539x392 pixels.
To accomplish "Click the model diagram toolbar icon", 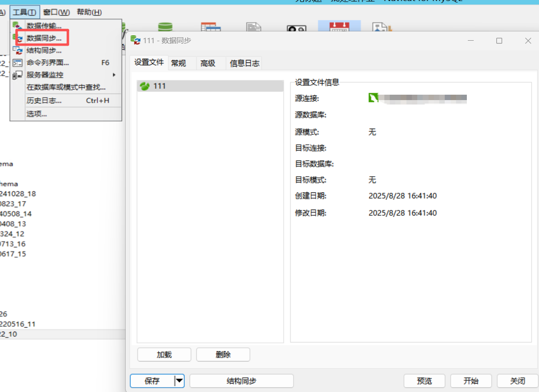I will [x=382, y=27].
